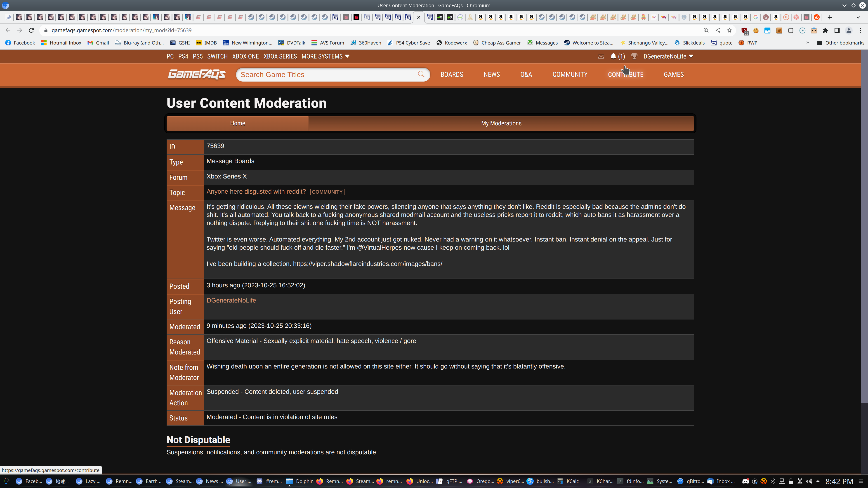Expand hidden bookmarks chevron
Image resolution: width=868 pixels, height=488 pixels.
[x=807, y=43]
